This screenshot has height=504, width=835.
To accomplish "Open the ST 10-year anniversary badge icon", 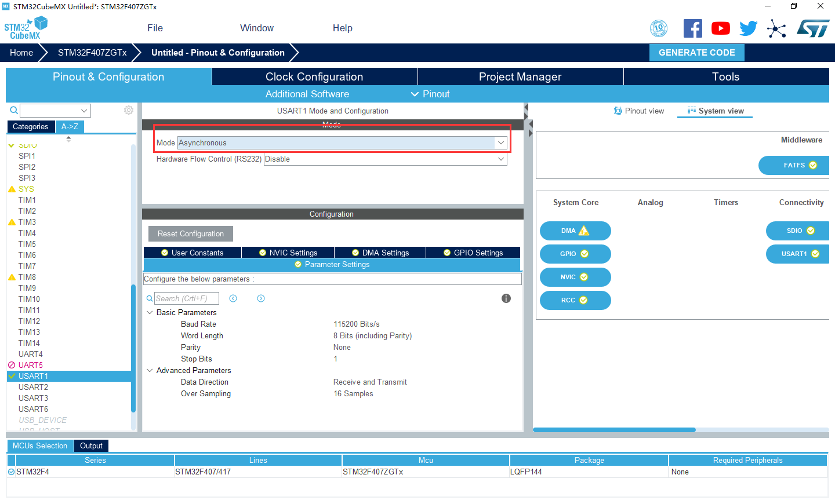I will tap(659, 28).
